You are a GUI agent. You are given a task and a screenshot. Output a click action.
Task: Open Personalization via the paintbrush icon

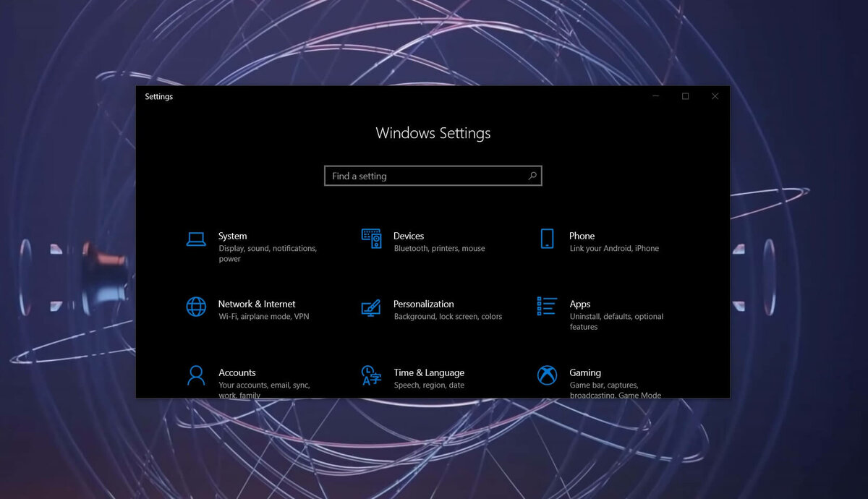(370, 307)
